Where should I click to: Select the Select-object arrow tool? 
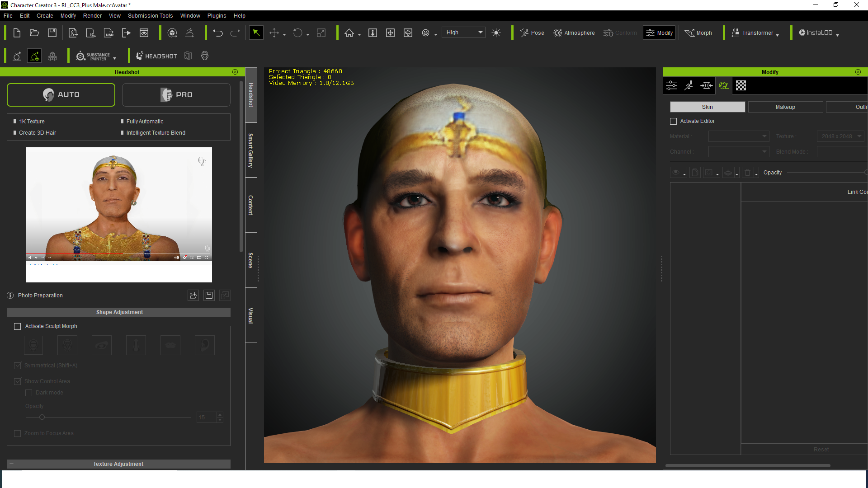click(x=256, y=33)
